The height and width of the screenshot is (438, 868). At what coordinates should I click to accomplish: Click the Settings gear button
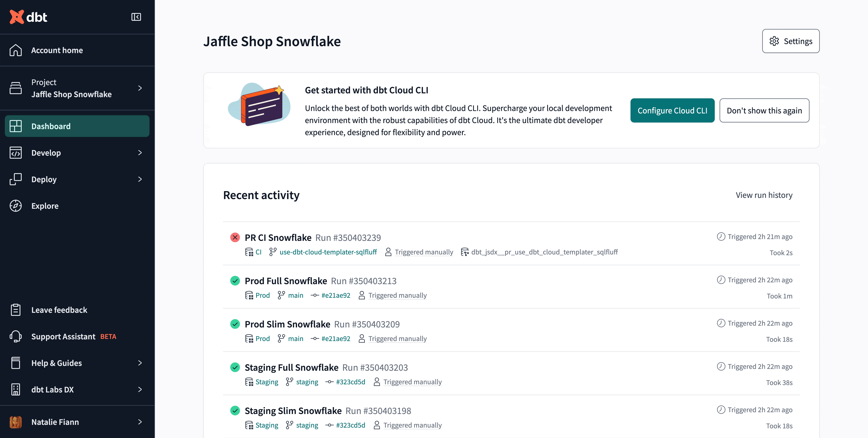790,41
